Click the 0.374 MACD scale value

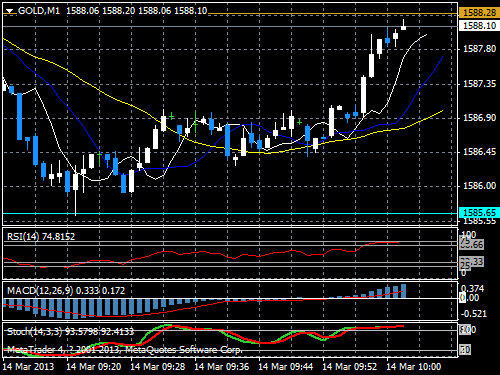pyautogui.click(x=472, y=289)
